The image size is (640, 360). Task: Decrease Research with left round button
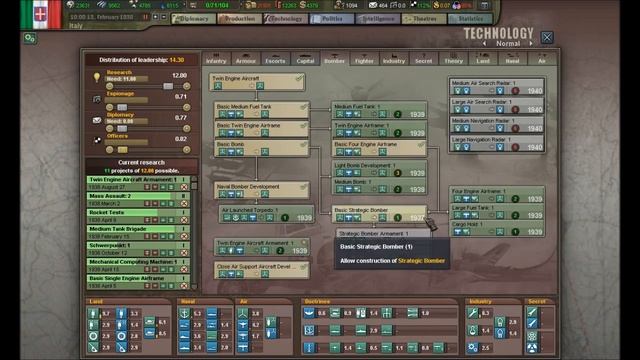click(109, 86)
